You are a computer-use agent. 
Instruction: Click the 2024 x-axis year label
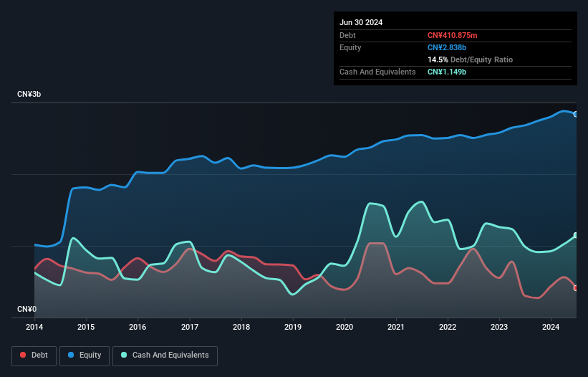(x=551, y=328)
